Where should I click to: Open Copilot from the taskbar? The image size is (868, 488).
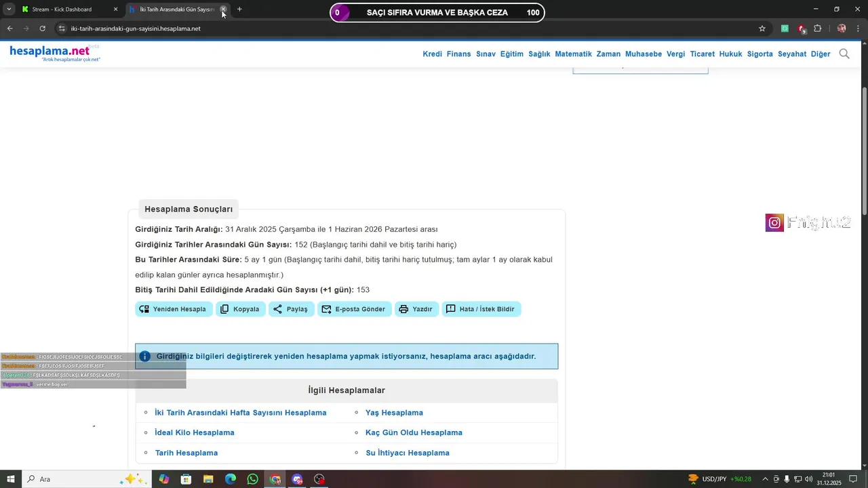[164, 479]
